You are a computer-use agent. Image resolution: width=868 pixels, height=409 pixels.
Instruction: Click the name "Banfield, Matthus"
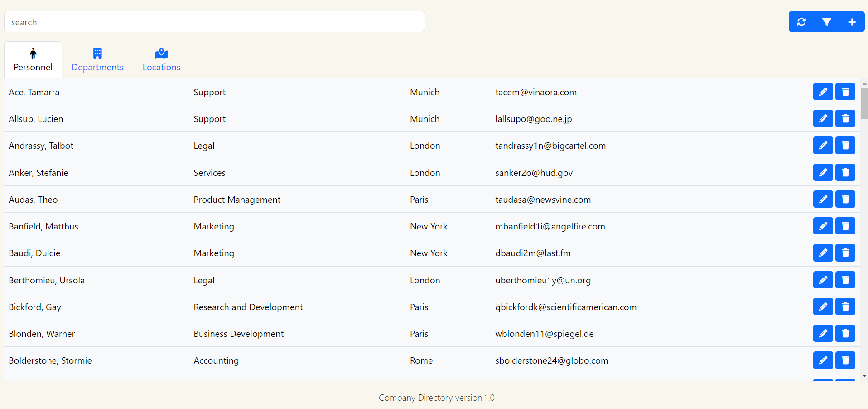tap(43, 226)
